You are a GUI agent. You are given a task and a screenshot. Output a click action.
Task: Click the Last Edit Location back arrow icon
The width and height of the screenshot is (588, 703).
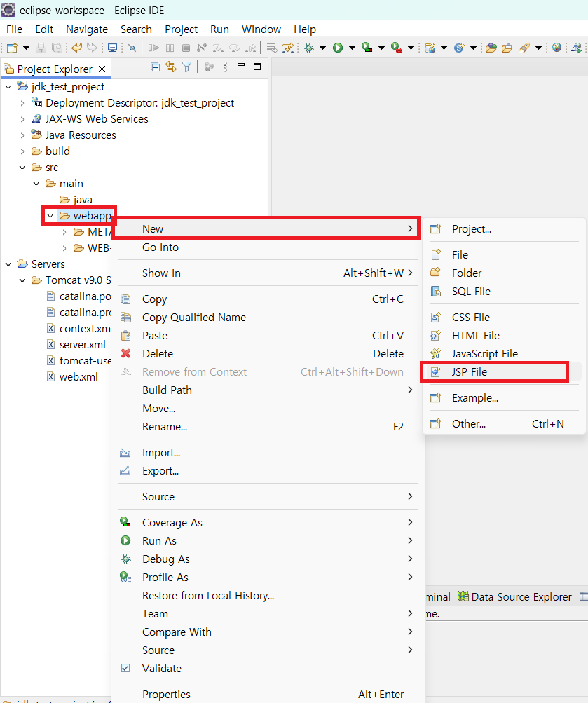(x=76, y=48)
